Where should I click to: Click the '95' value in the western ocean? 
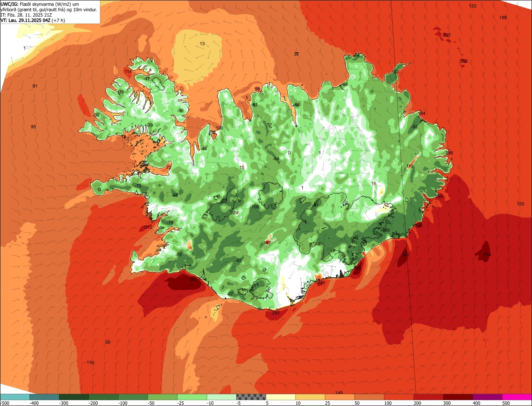point(33,127)
